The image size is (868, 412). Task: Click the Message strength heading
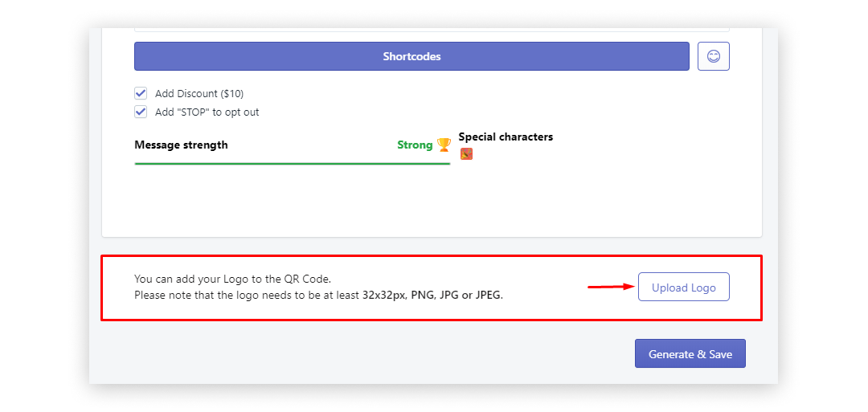click(x=181, y=145)
